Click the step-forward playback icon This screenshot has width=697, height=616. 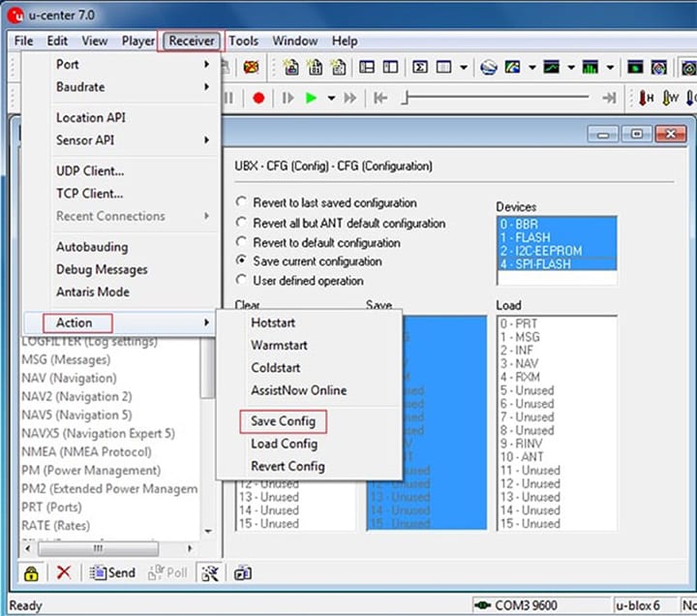pyautogui.click(x=288, y=98)
